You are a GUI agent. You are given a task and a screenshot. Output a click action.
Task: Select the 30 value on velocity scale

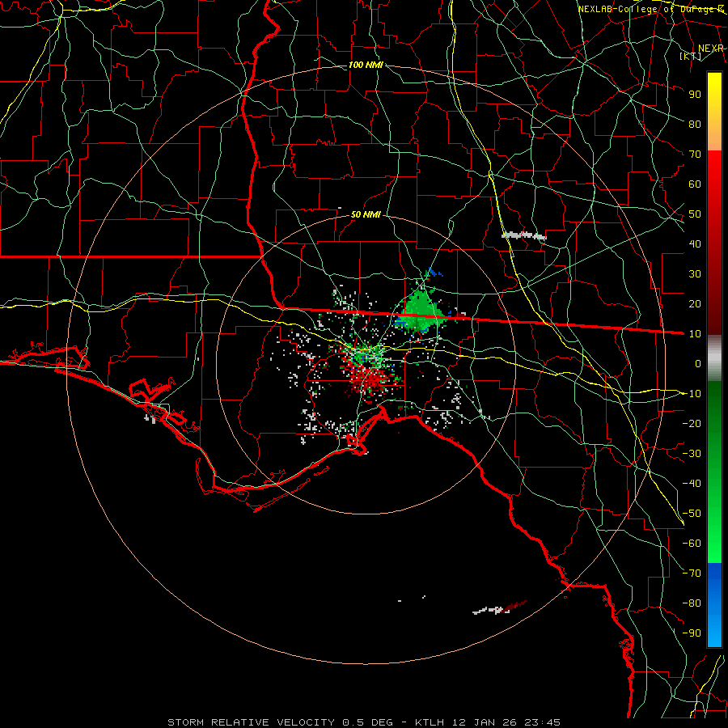(x=695, y=274)
